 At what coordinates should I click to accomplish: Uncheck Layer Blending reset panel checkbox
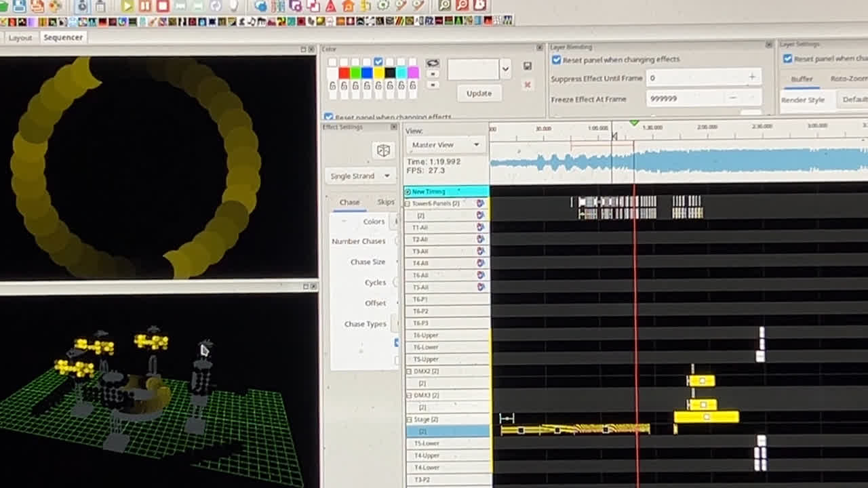(557, 60)
